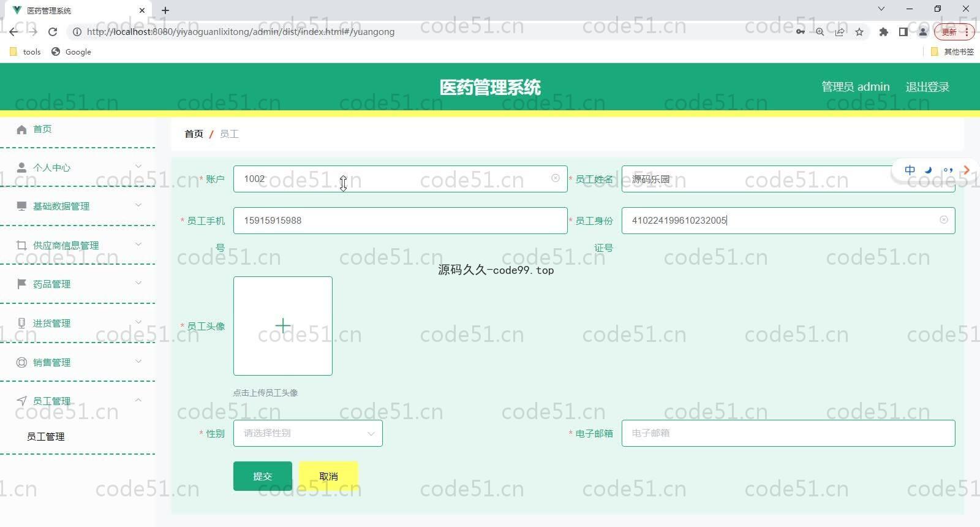980x527 pixels.
Task: Open the Google bookmark
Action: pos(71,52)
